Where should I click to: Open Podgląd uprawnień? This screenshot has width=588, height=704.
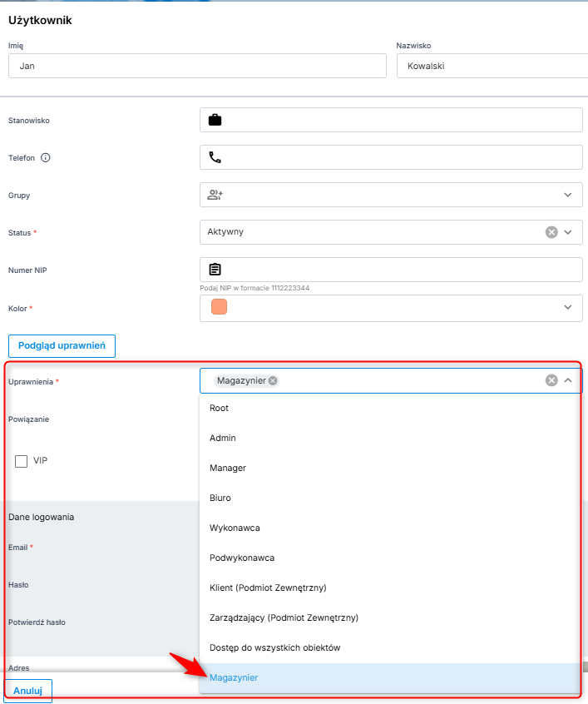(62, 345)
